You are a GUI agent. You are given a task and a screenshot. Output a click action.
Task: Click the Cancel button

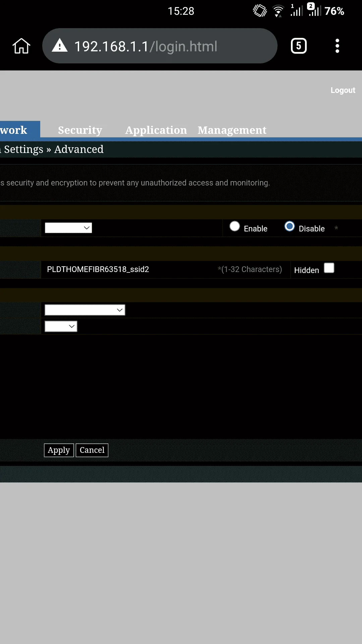pyautogui.click(x=92, y=450)
